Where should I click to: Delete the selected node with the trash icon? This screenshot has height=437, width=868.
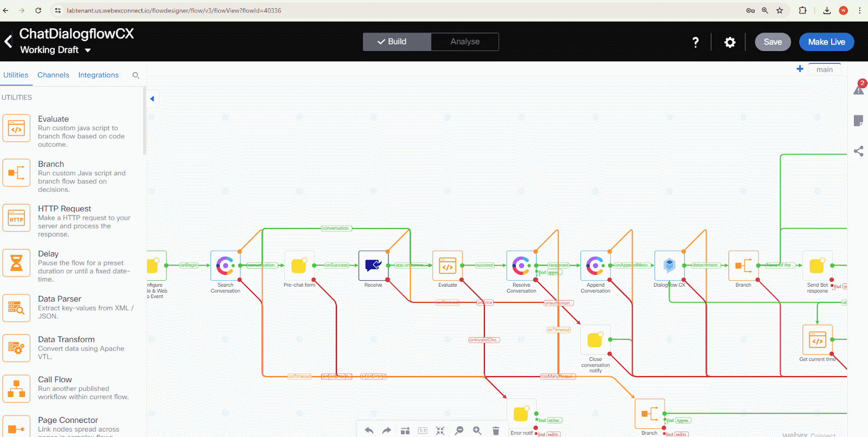(x=495, y=430)
